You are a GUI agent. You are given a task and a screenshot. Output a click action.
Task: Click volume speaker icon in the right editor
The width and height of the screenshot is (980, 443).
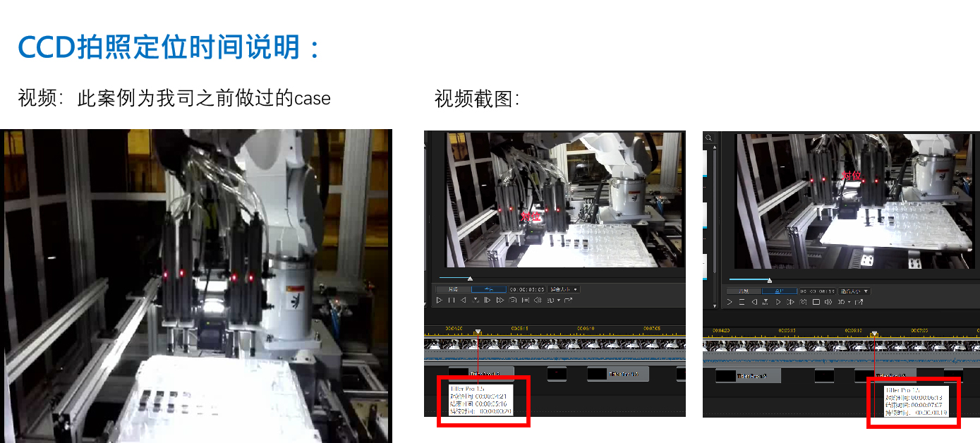pyautogui.click(x=828, y=302)
